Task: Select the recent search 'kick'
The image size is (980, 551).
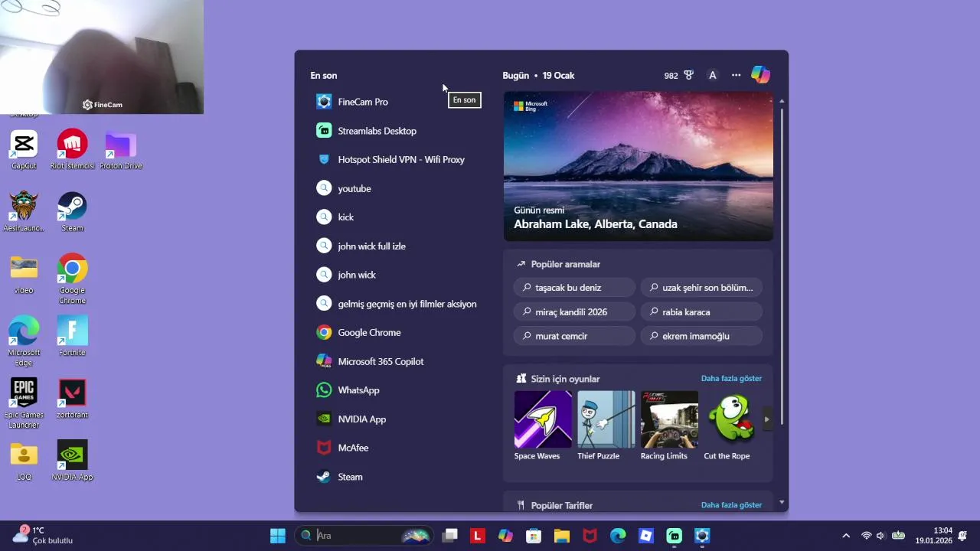Action: coord(398,217)
